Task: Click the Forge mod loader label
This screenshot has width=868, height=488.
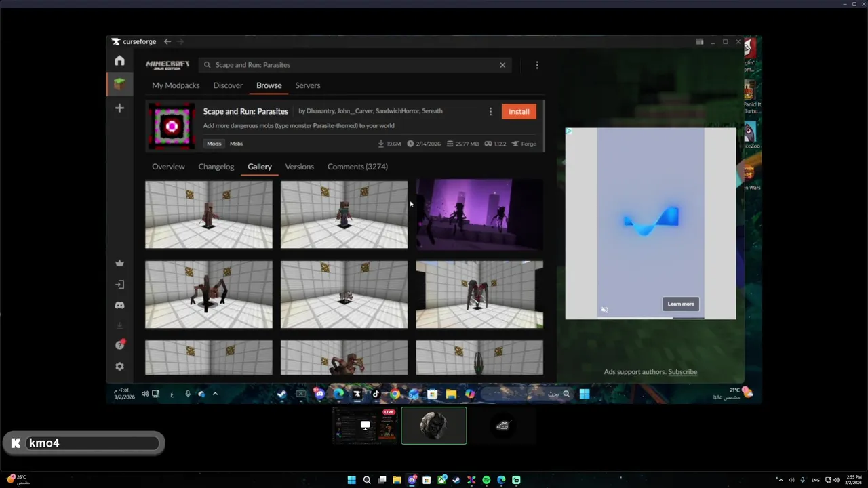Action: coord(524,144)
